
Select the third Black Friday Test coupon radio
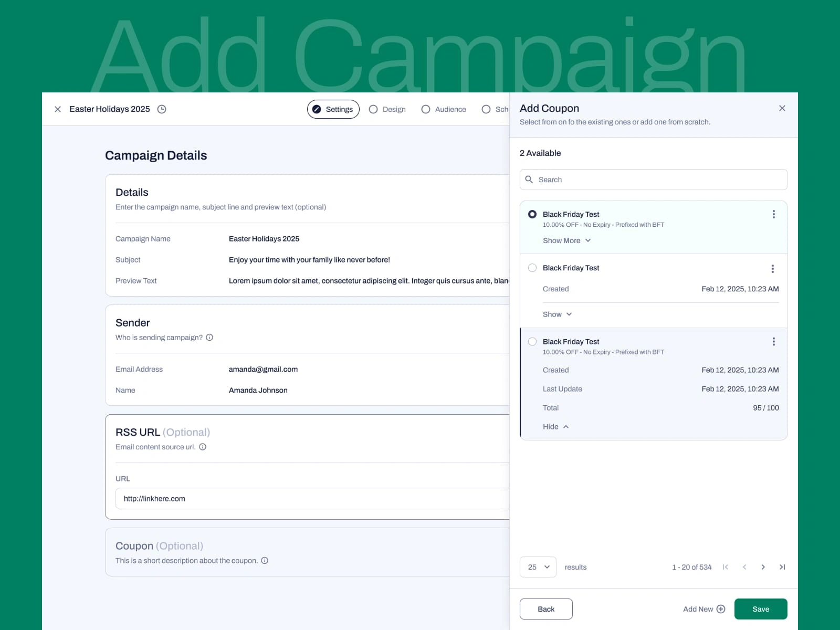point(532,341)
